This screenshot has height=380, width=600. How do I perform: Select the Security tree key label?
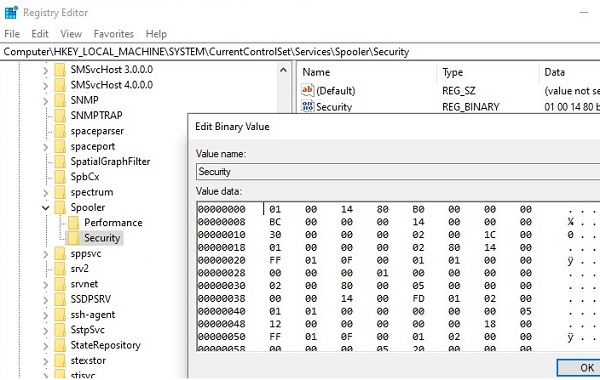tap(102, 238)
